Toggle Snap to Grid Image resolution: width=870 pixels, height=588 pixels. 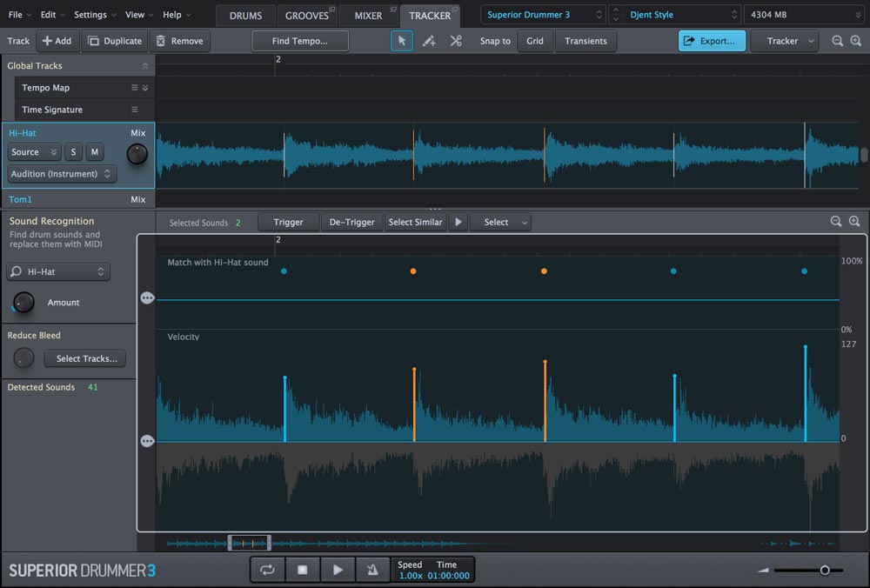point(535,41)
